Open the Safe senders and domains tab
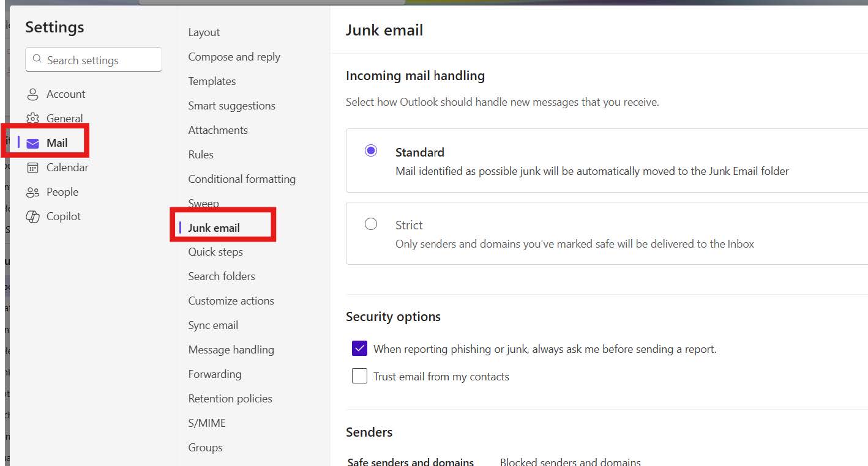 [x=410, y=462]
